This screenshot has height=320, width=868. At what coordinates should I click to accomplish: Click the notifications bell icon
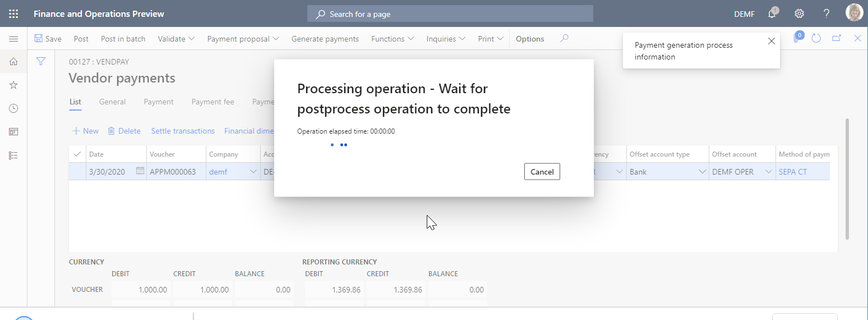(773, 13)
